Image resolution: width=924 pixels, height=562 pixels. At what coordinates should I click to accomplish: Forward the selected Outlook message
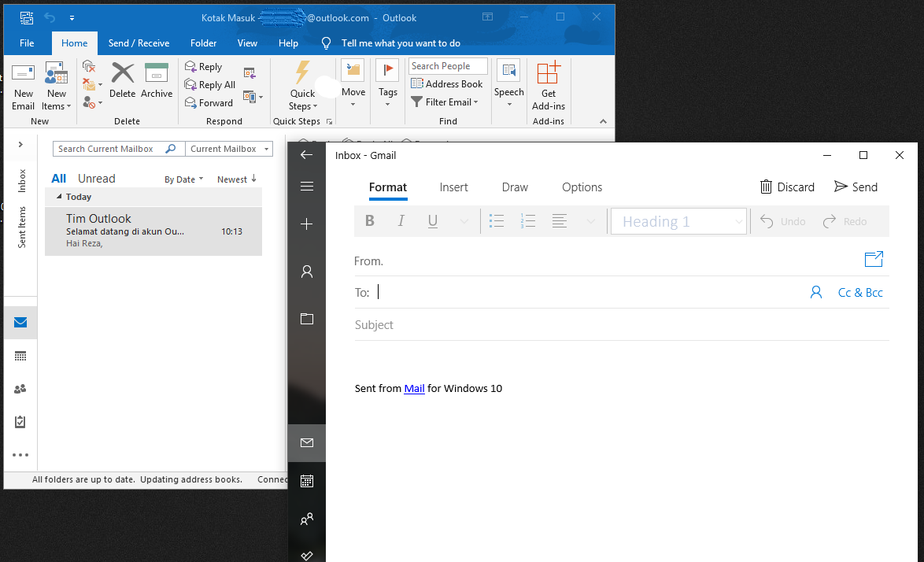[209, 102]
